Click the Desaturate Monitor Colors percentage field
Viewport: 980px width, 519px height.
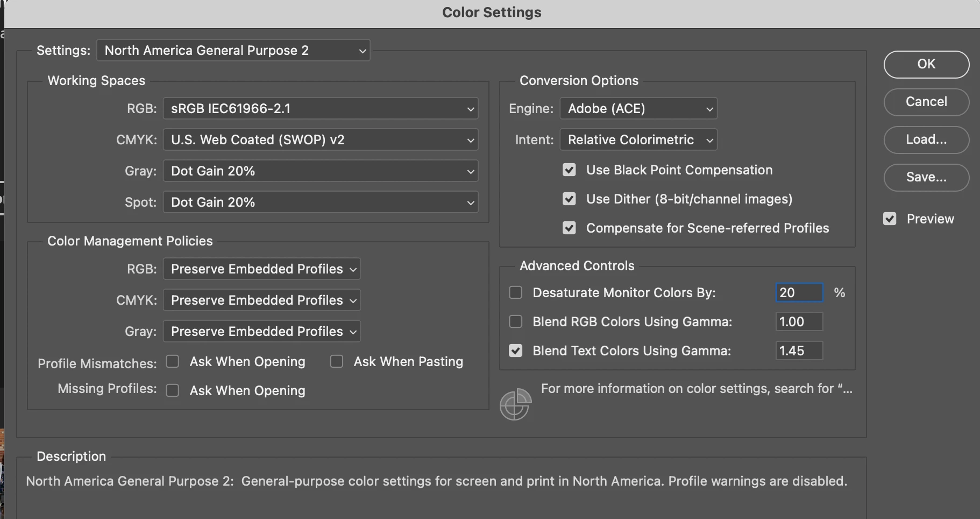(799, 292)
